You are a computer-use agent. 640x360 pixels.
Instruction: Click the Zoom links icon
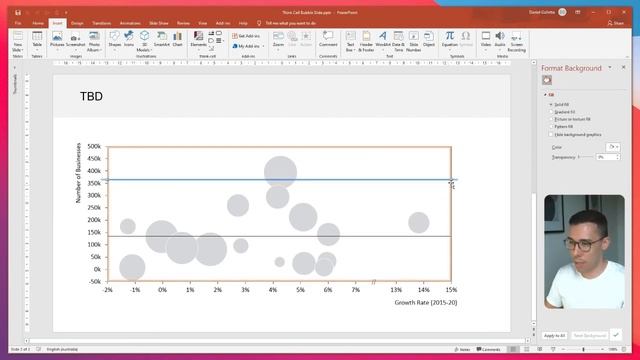(x=278, y=39)
